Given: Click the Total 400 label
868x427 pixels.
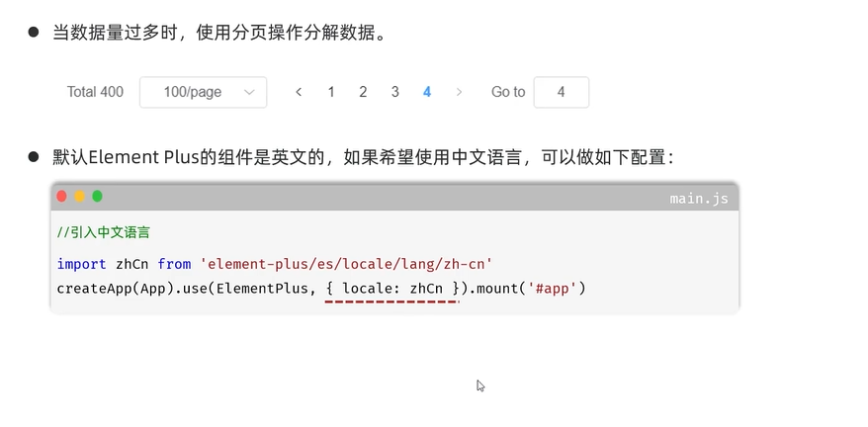Looking at the screenshot, I should 95,92.
